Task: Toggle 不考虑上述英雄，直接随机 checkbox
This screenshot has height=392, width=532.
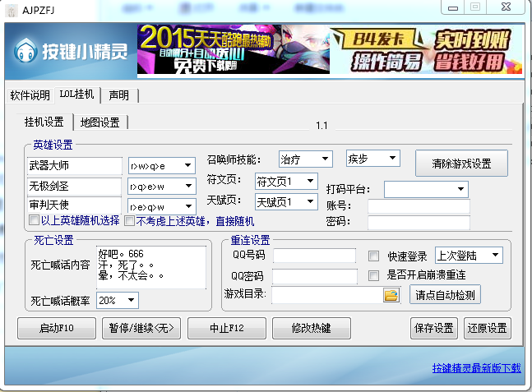Action: tap(129, 221)
